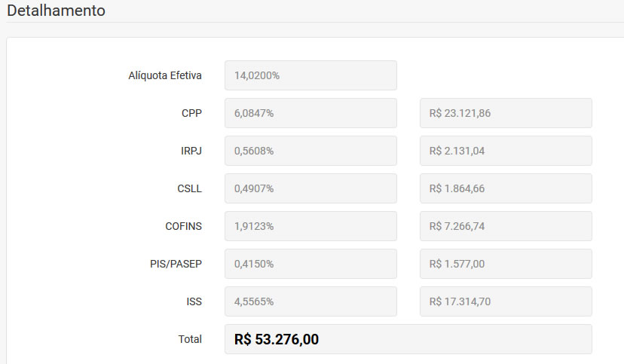Click the ISS amount field R$ 17.314,70

[505, 301]
